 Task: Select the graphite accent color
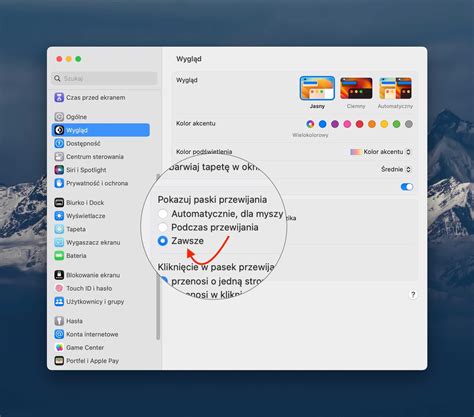click(x=409, y=124)
